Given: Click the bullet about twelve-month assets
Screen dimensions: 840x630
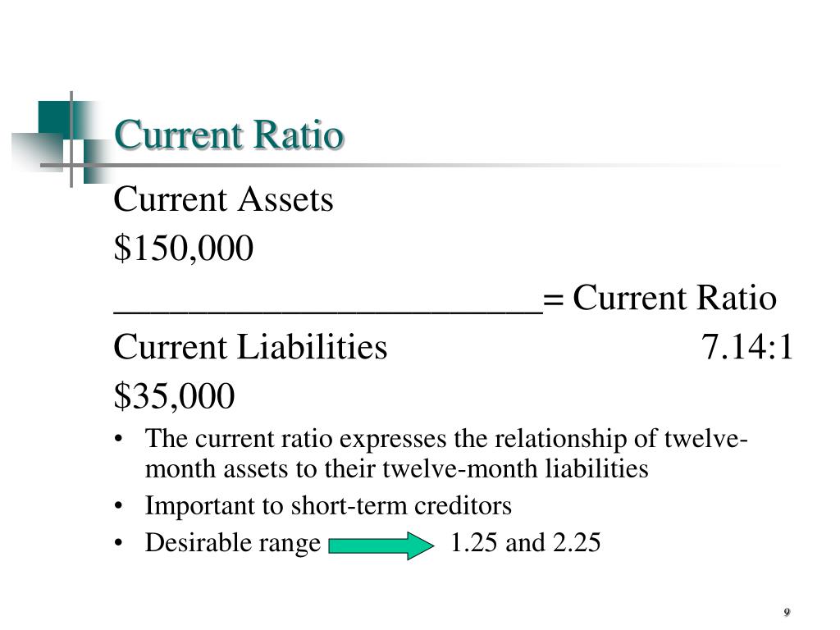Looking at the screenshot, I should pos(446,453).
